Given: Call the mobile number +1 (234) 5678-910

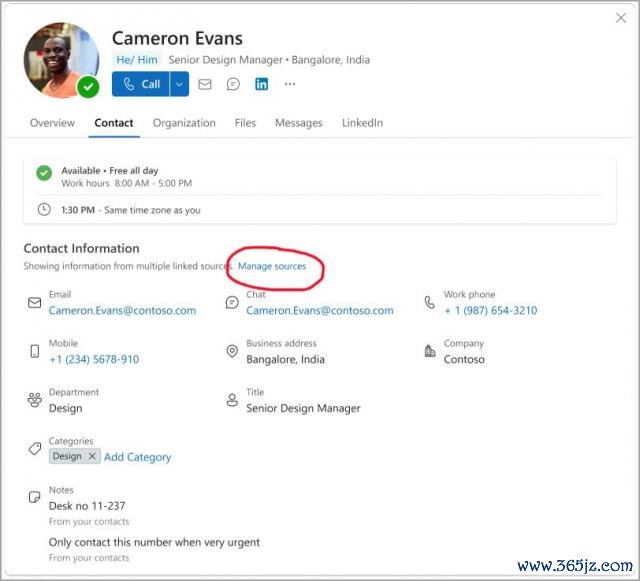Looking at the screenshot, I should click(94, 359).
